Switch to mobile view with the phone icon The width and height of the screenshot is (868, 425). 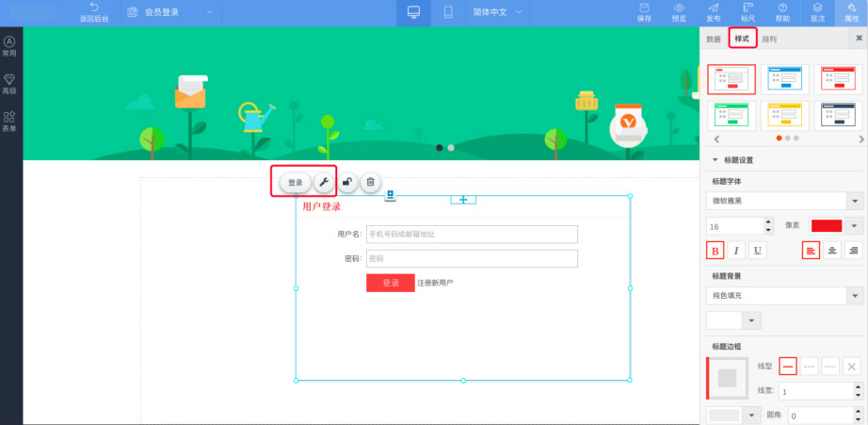[x=448, y=12]
